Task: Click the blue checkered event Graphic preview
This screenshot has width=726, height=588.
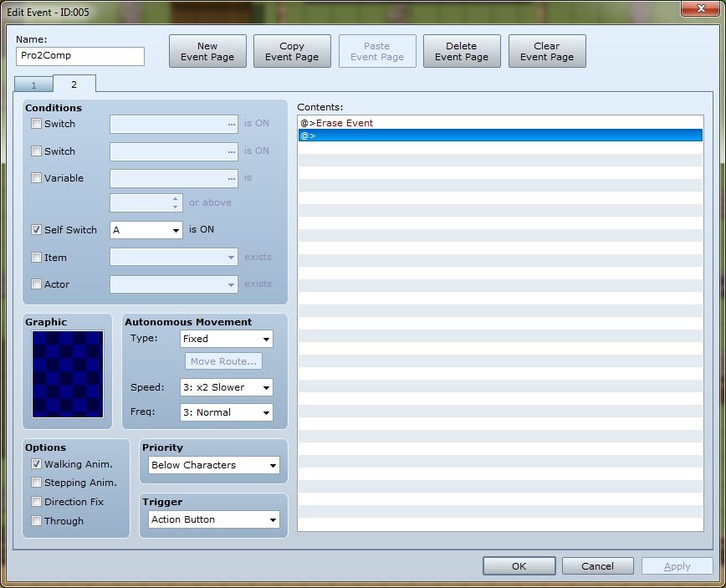Action: [68, 374]
